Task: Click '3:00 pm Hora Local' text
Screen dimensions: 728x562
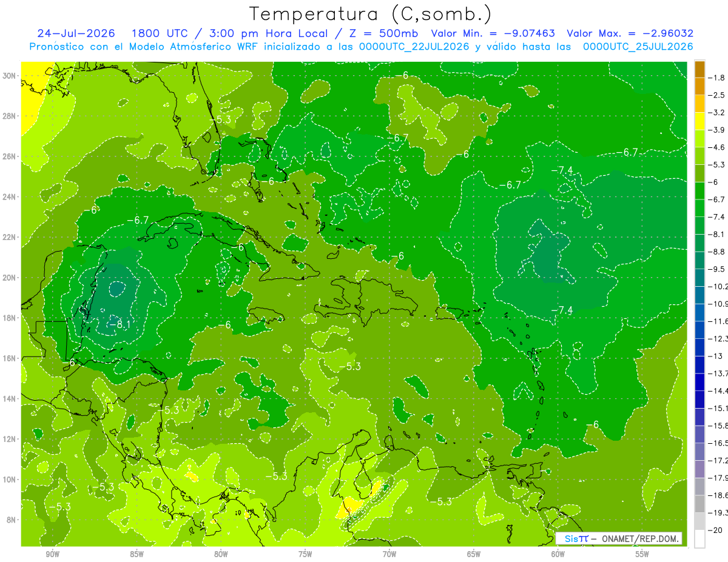Action: (268, 33)
